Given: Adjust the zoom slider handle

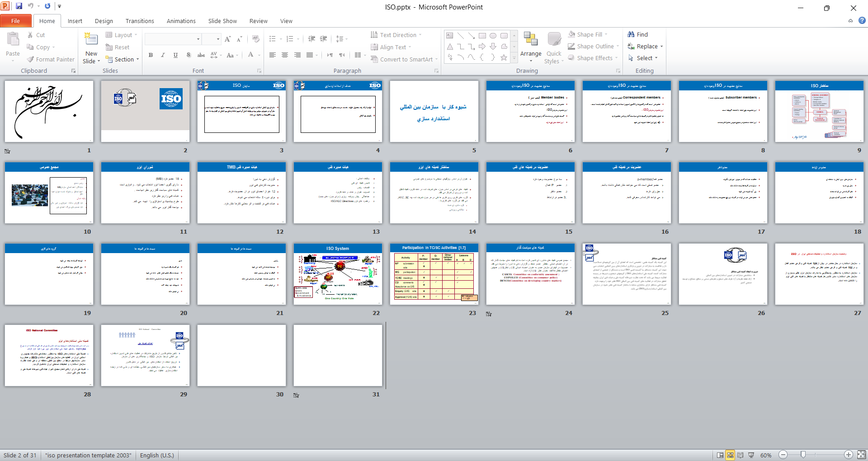Looking at the screenshot, I should 803,455.
